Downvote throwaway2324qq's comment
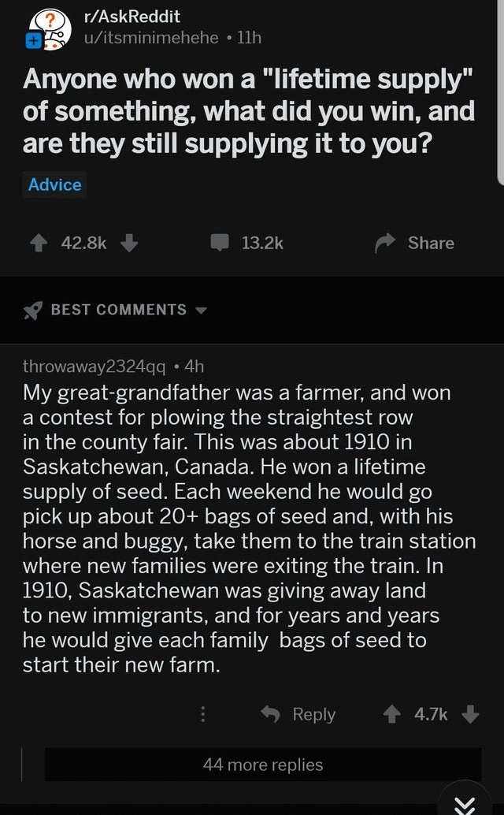504x815 pixels. pos(469,714)
